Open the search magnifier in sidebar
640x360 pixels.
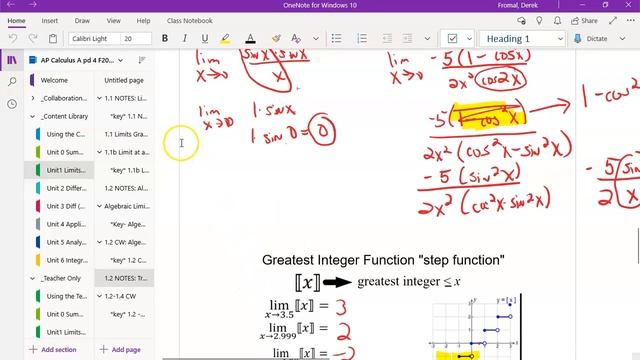12,82
